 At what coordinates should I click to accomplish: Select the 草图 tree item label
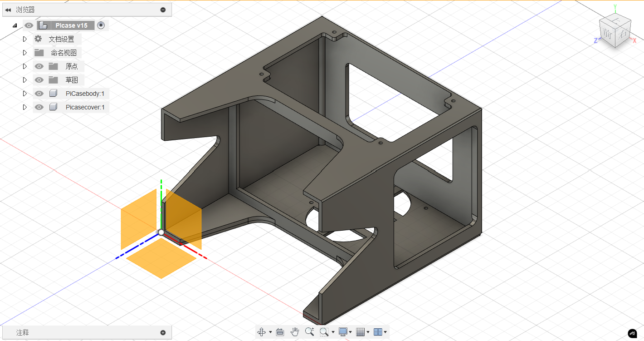[72, 80]
